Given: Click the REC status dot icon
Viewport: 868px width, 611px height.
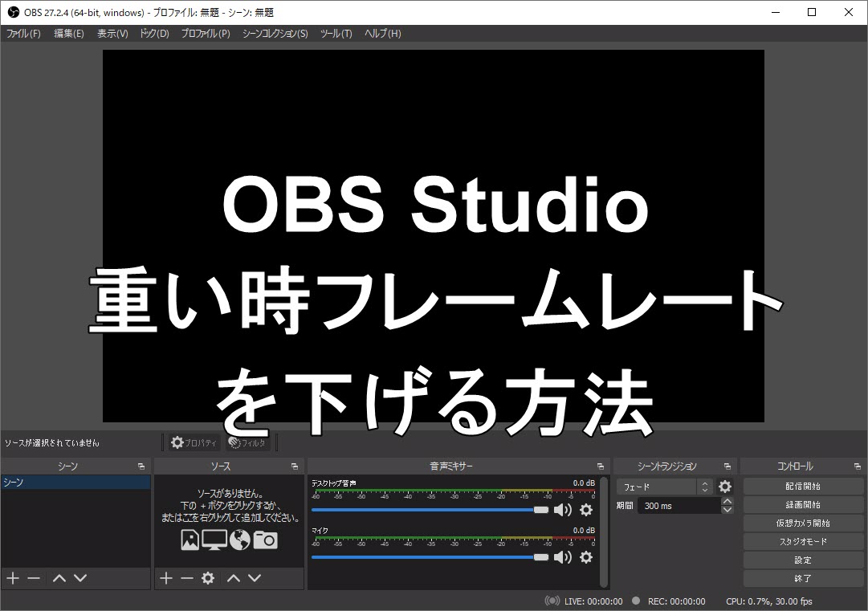Looking at the screenshot, I should point(636,601).
